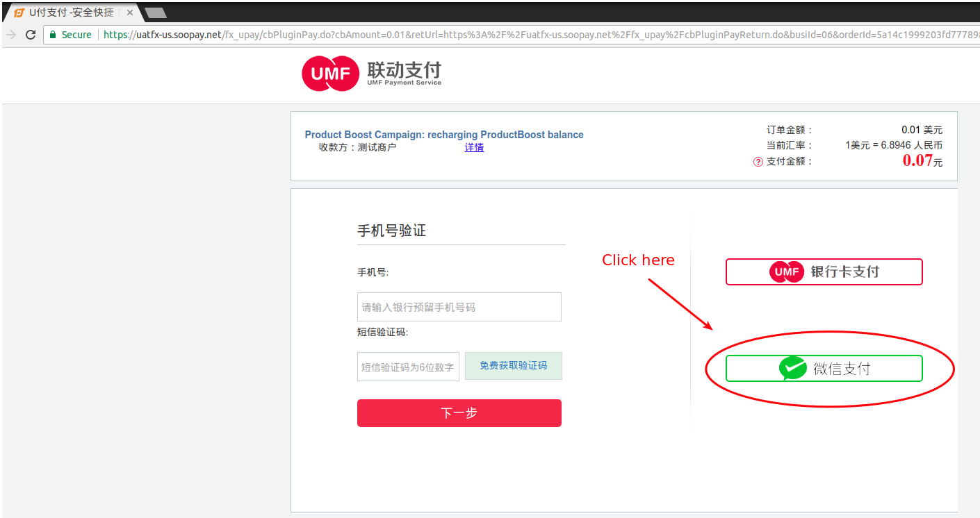The width and height of the screenshot is (980, 518).
Task: Click the browser reload icon
Action: tap(29, 33)
